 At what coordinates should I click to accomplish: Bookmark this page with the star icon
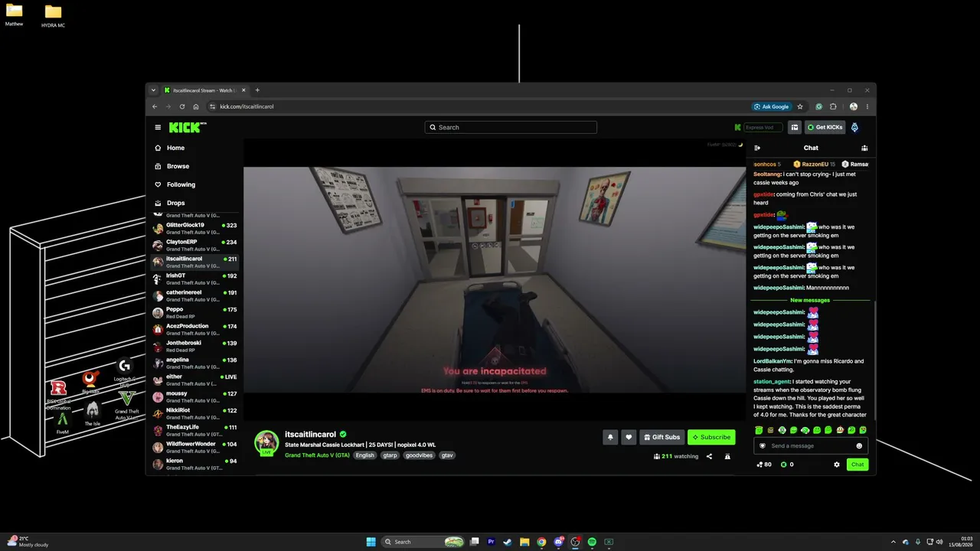click(800, 106)
